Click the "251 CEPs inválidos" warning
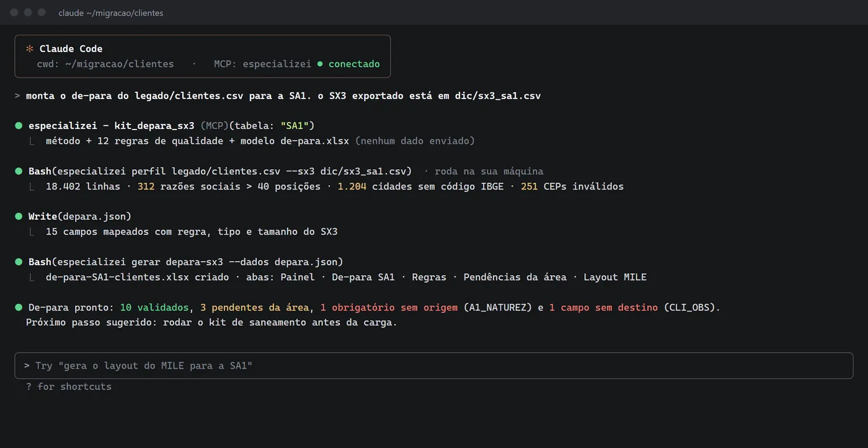Image resolution: width=868 pixels, height=448 pixels. (x=572, y=186)
